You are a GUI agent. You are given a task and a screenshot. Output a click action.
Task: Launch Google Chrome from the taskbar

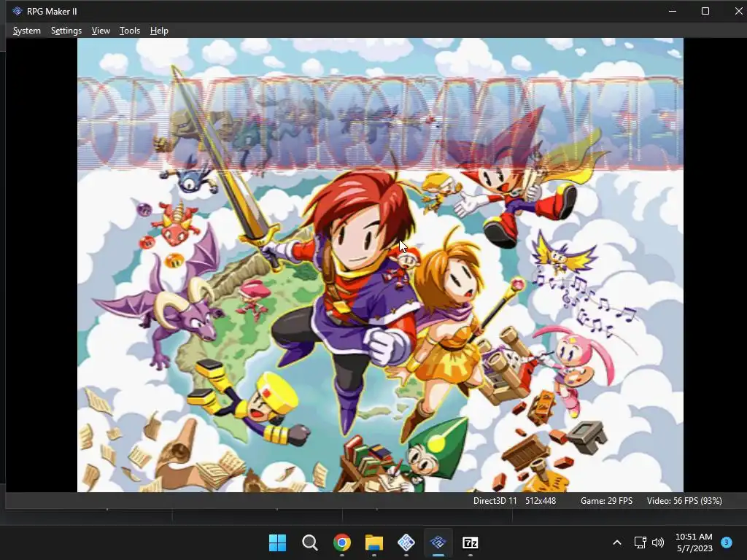coord(342,542)
